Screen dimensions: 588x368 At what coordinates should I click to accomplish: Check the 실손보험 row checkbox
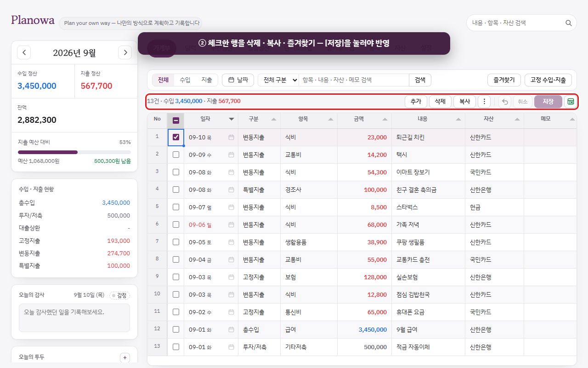176,277
